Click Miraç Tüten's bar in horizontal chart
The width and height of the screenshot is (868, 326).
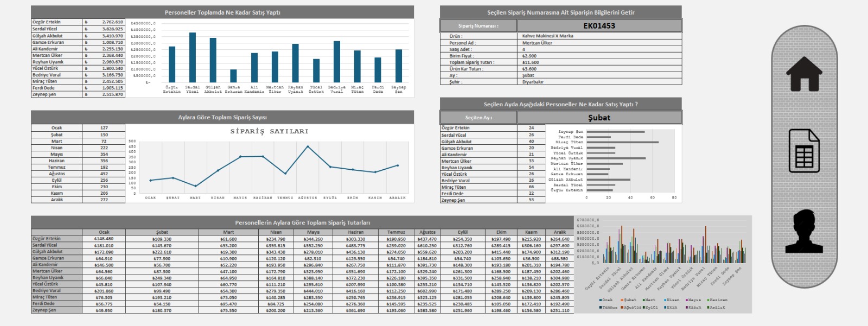point(622,142)
